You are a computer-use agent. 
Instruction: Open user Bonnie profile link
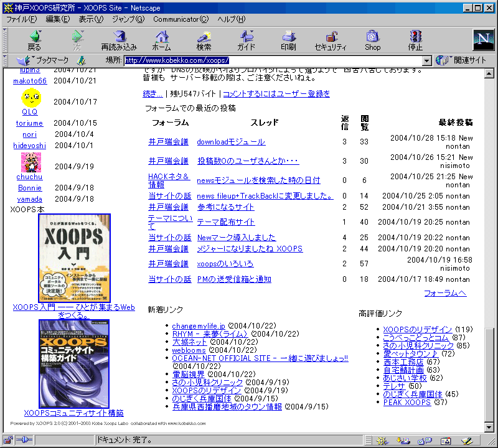[x=30, y=188]
